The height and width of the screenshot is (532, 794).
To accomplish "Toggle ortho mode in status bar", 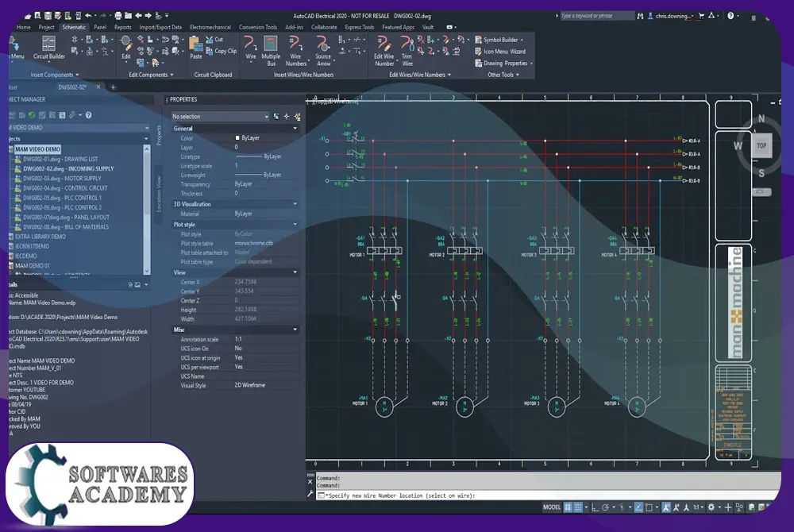I will point(595,507).
